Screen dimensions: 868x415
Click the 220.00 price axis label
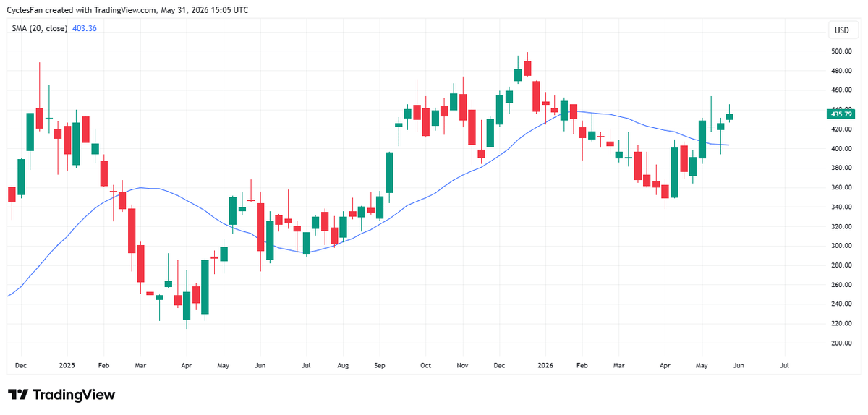pos(841,324)
